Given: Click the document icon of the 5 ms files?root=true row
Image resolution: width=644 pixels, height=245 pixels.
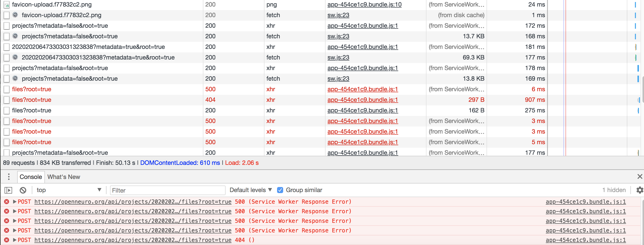Looking at the screenshot, I should click(x=7, y=142).
